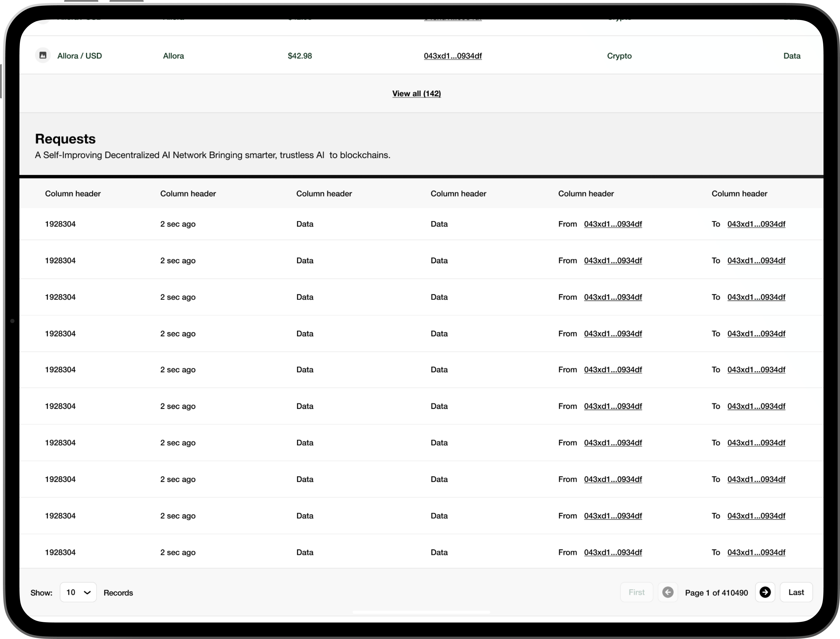Click the Allora / USD image icon

point(43,56)
